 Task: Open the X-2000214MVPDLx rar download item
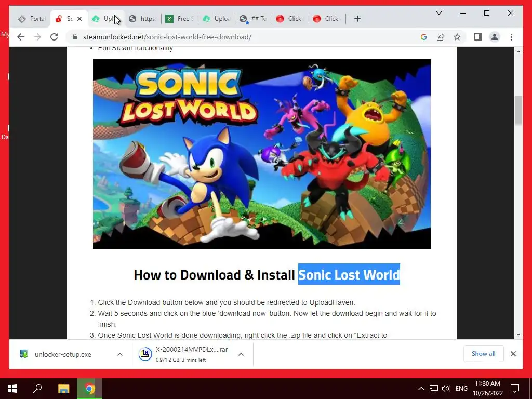tap(183, 354)
